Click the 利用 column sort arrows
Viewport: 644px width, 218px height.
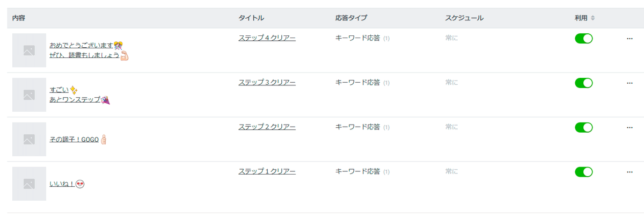pyautogui.click(x=592, y=18)
